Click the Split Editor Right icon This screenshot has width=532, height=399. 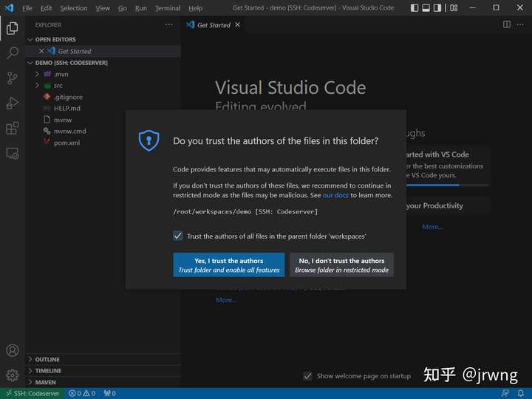click(507, 24)
